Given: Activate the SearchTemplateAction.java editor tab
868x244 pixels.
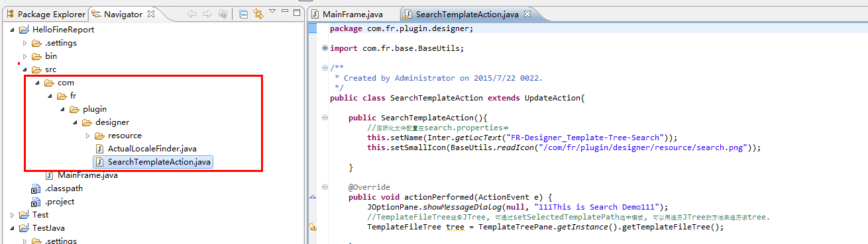Looking at the screenshot, I should tap(468, 14).
